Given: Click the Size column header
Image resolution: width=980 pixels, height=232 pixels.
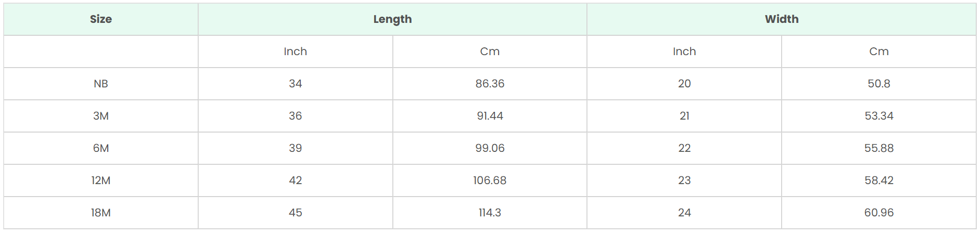Looking at the screenshot, I should coord(101,19).
